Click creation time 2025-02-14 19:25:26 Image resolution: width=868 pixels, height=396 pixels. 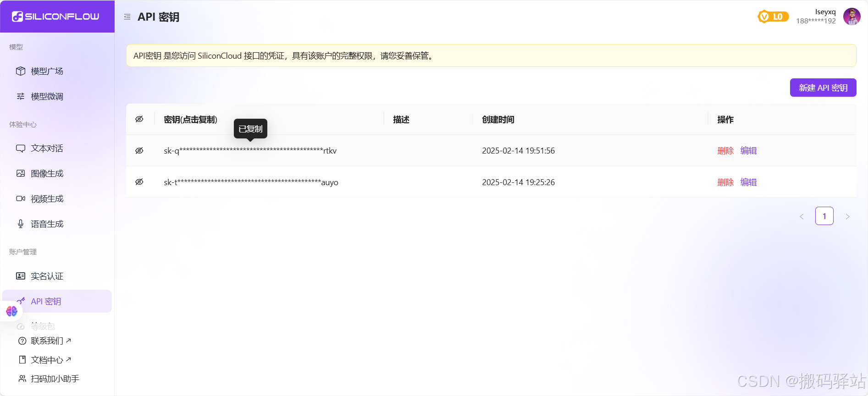click(x=518, y=182)
